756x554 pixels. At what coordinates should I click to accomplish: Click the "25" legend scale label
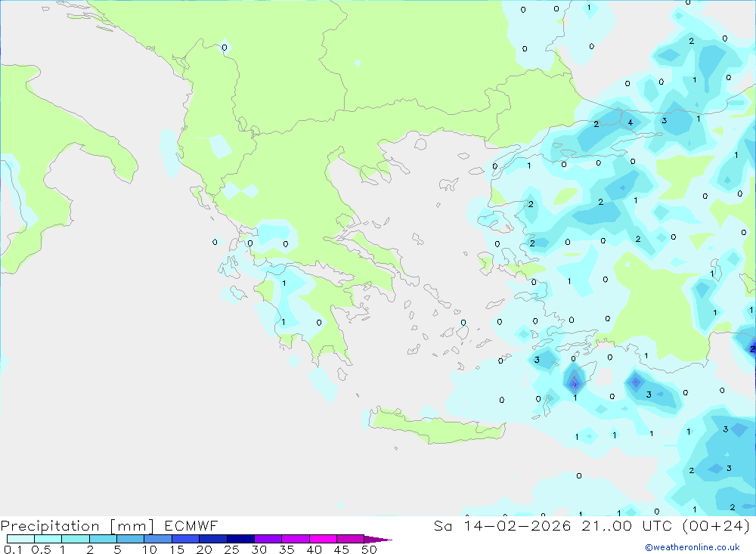tap(231, 549)
